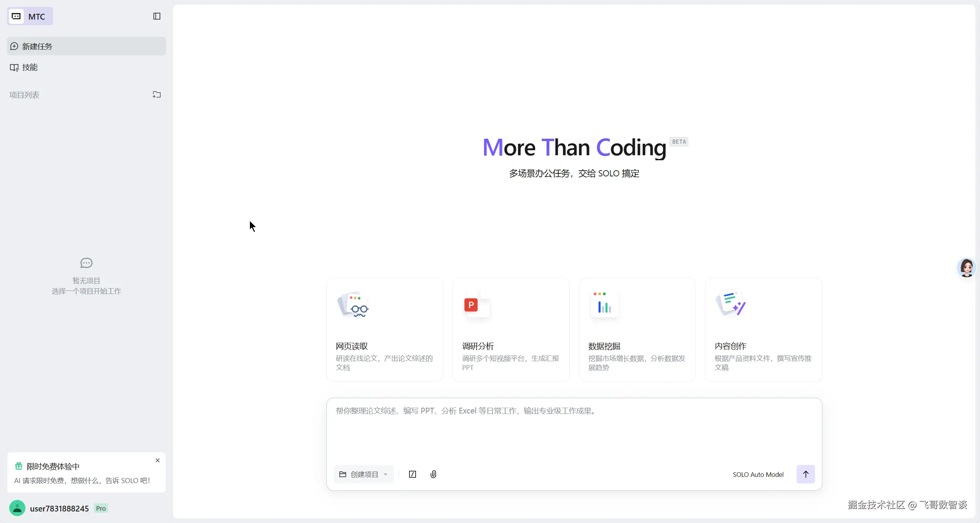This screenshot has height=523, width=980.
Task: Toggle the sidebar collapse icon
Action: [x=156, y=16]
